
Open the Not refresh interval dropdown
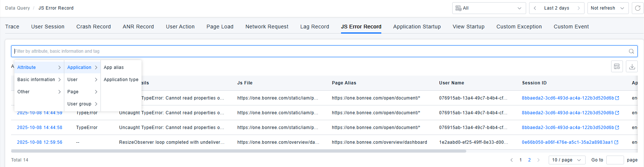(607, 8)
